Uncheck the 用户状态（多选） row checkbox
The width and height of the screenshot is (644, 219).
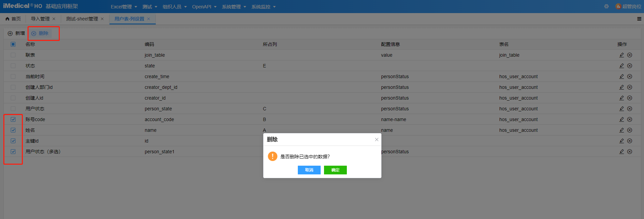13,152
